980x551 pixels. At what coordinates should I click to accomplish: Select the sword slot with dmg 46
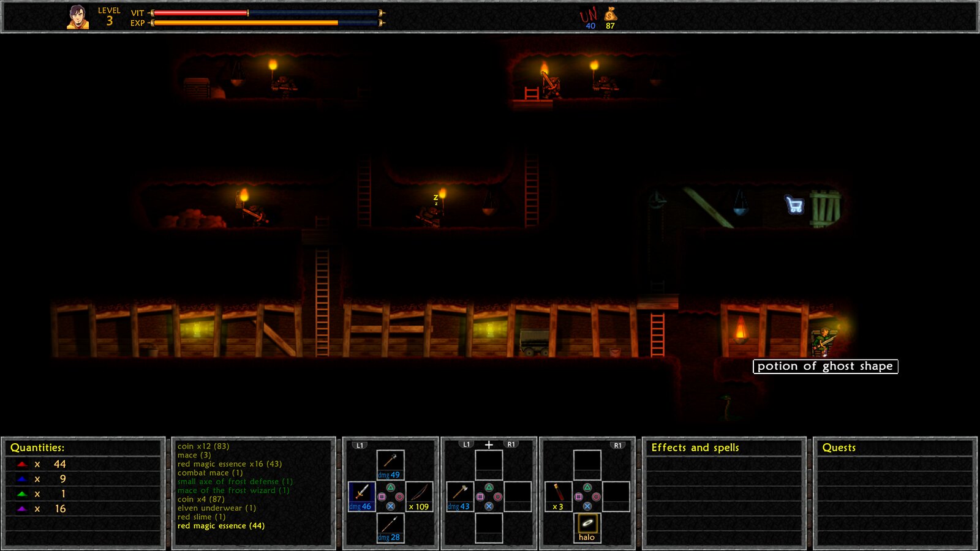tap(361, 496)
